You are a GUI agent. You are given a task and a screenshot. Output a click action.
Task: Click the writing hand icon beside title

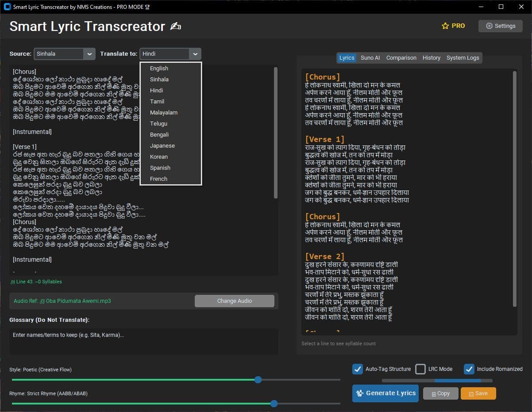point(176,27)
